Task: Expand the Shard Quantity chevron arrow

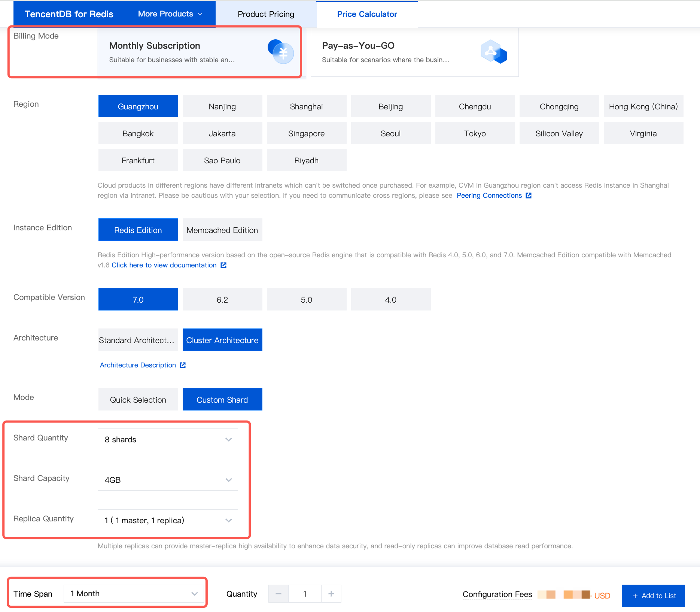Action: click(229, 439)
